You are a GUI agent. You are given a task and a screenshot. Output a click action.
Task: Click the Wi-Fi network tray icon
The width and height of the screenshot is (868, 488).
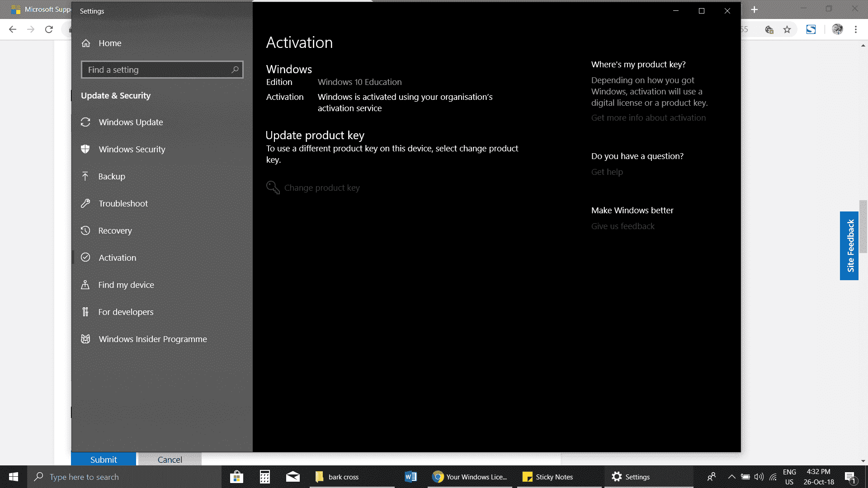pos(773,477)
